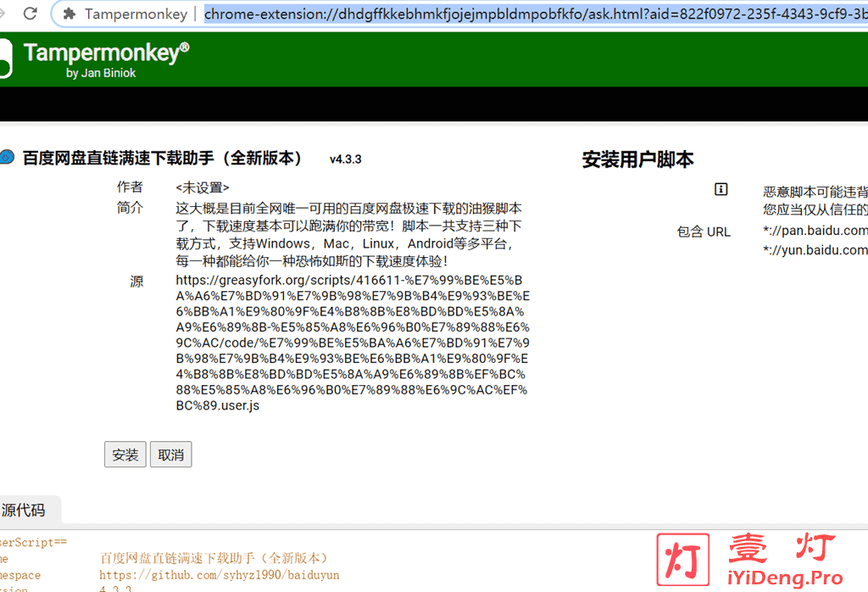Click the version label v4.3.3
The image size is (868, 592).
click(x=346, y=159)
